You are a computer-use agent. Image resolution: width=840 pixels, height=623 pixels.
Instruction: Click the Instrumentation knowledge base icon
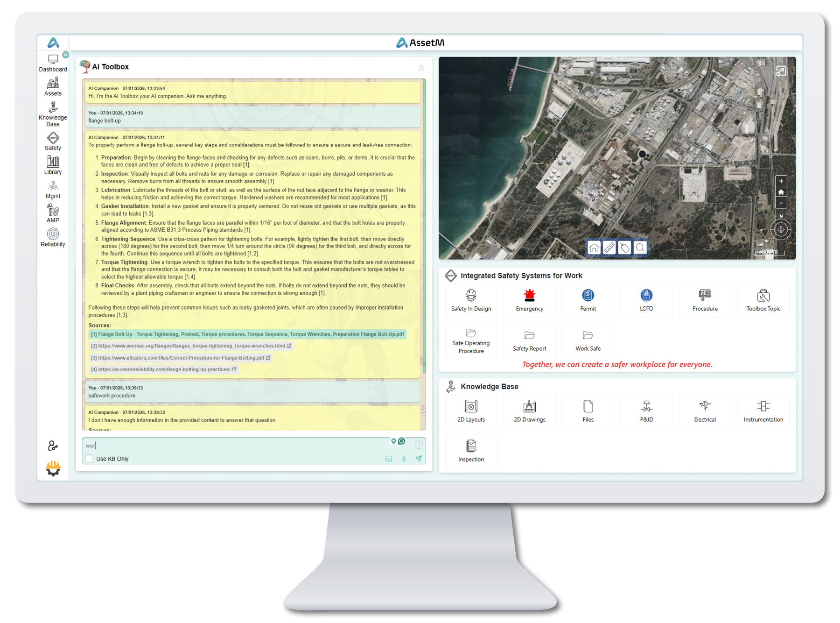(x=763, y=411)
